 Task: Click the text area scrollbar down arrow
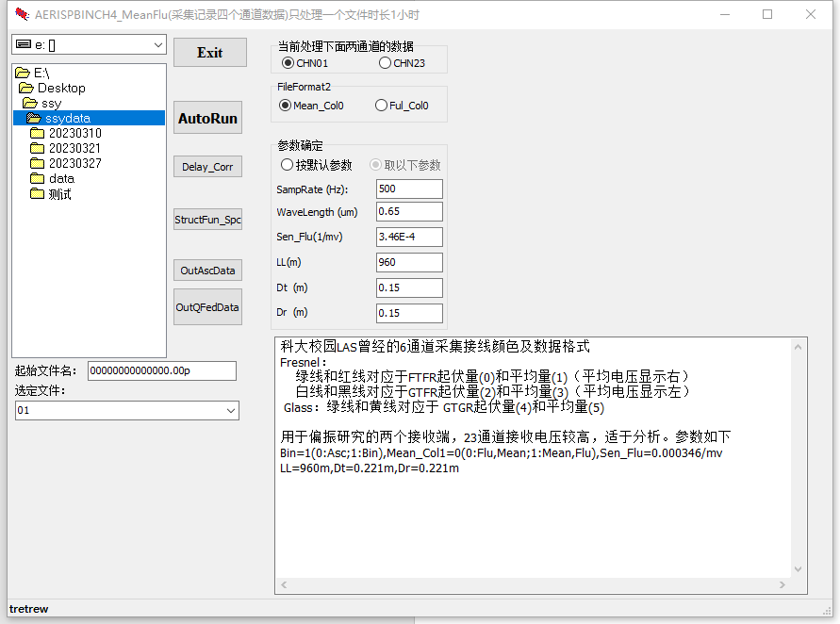(799, 569)
